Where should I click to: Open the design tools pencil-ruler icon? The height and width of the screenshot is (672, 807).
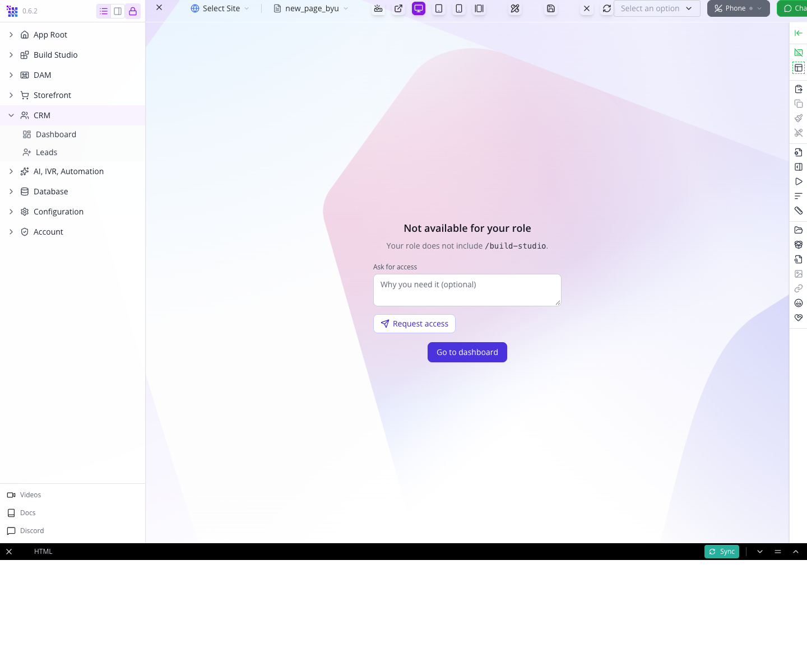[515, 8]
